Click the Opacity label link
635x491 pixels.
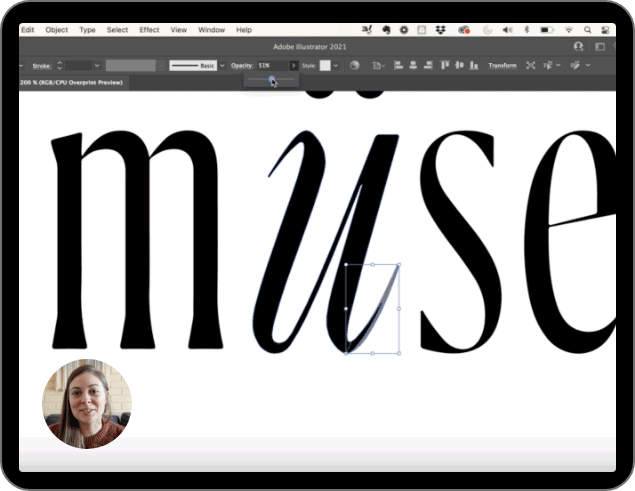[x=242, y=65]
